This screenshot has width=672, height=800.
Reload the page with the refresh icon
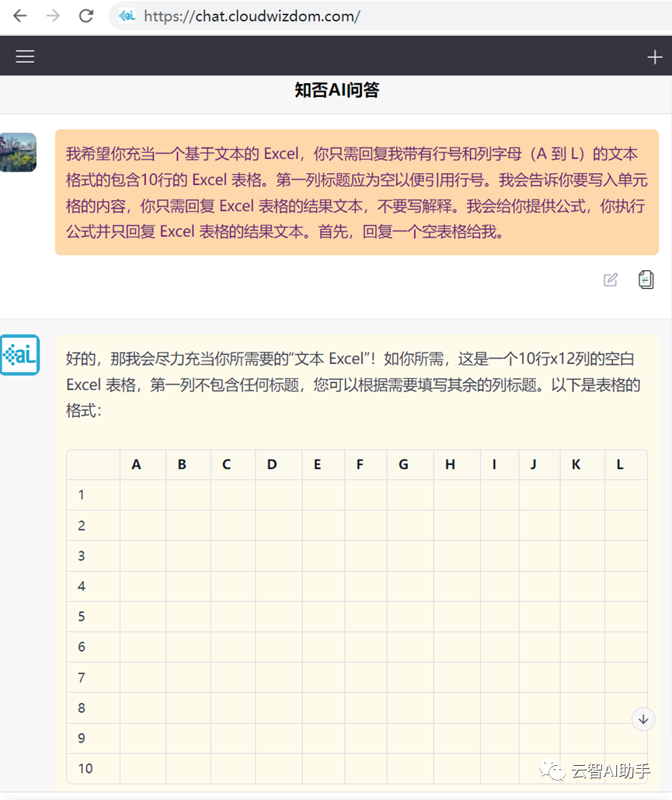point(86,16)
